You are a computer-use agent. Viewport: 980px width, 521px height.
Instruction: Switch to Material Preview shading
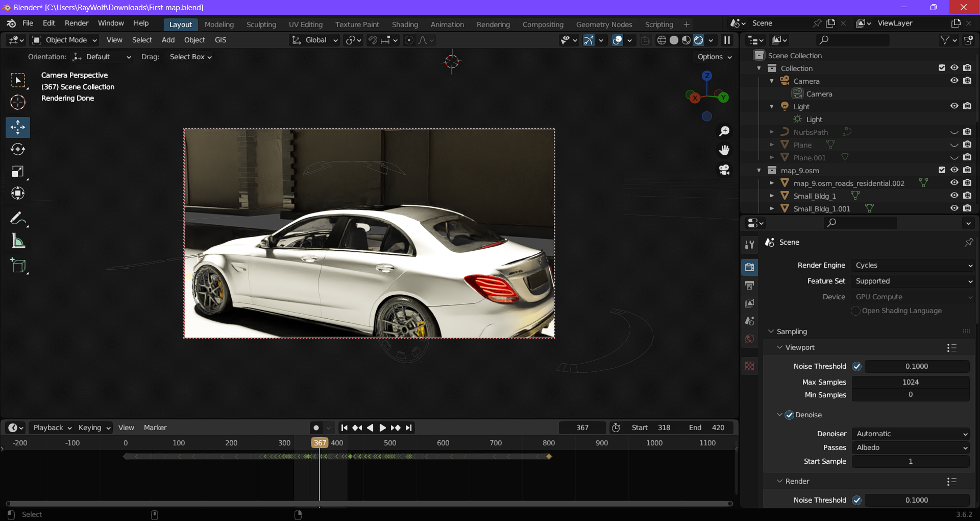point(687,40)
